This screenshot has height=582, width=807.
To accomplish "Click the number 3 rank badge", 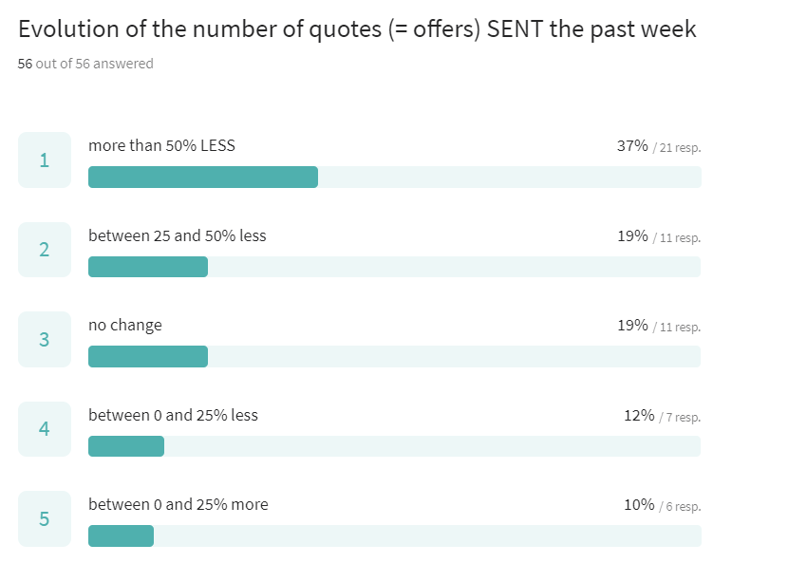I will click(44, 339).
